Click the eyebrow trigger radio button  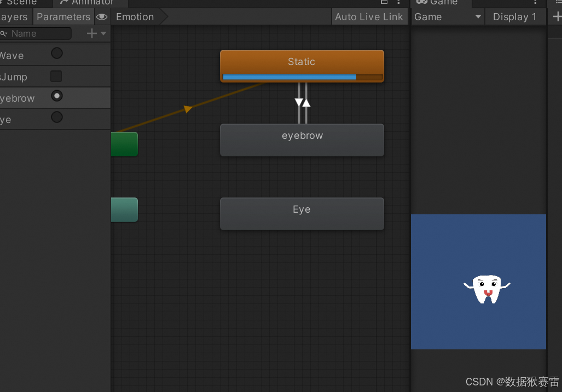coord(56,96)
